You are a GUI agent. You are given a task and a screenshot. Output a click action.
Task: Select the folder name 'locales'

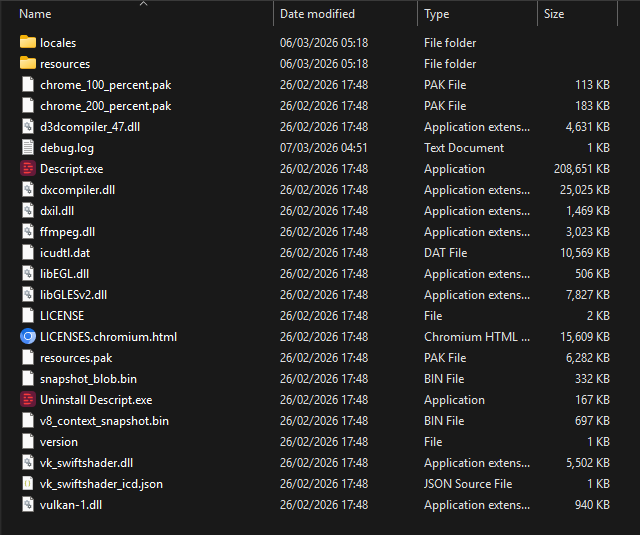click(x=58, y=43)
